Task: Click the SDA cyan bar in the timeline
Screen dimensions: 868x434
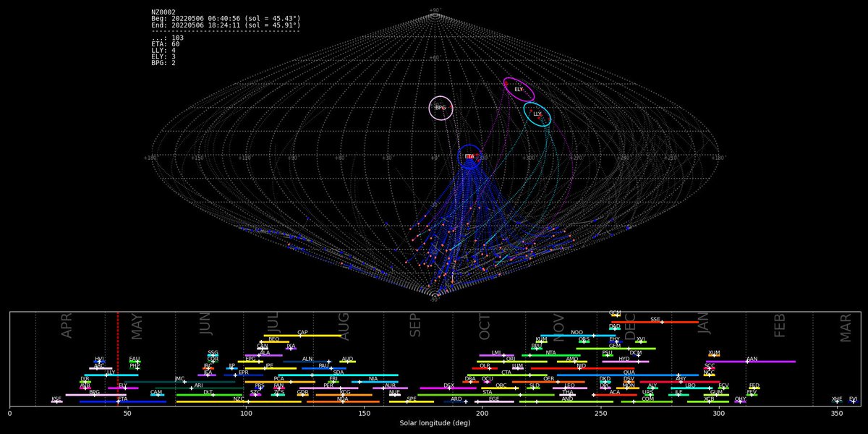Action: coord(338,375)
